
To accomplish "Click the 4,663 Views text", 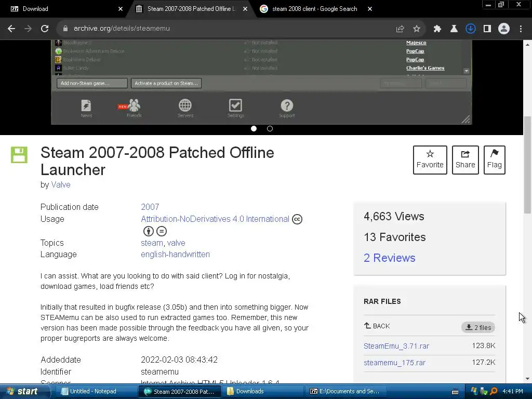I will (394, 217).
